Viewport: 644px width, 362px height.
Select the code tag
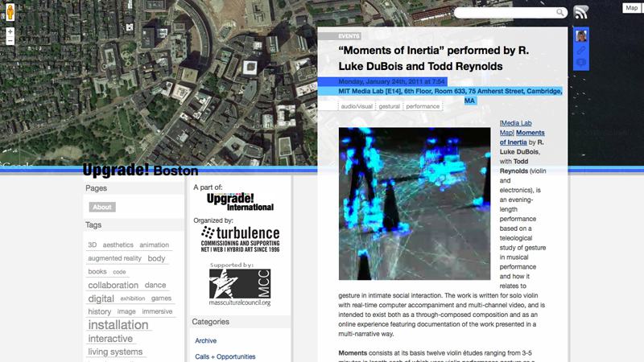119,272
